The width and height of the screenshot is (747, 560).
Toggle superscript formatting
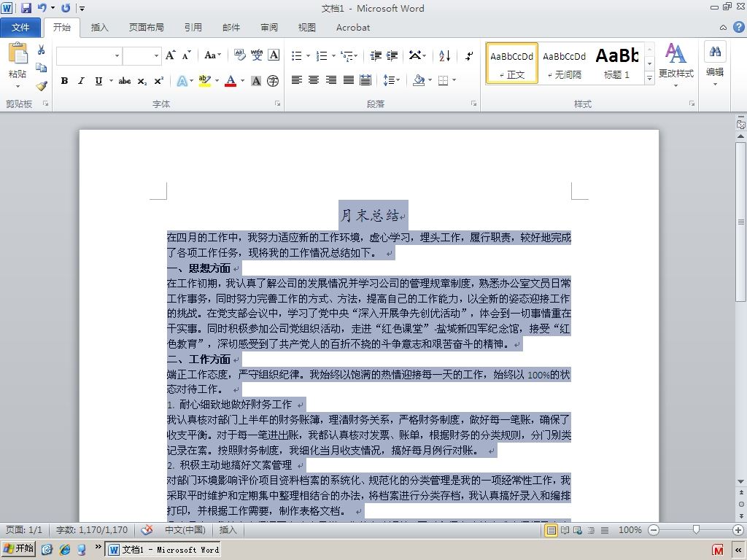click(158, 81)
